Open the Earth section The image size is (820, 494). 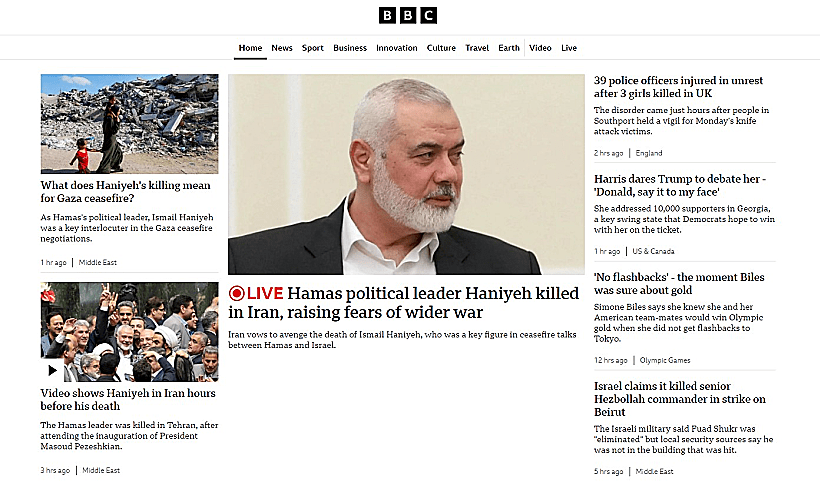(509, 48)
